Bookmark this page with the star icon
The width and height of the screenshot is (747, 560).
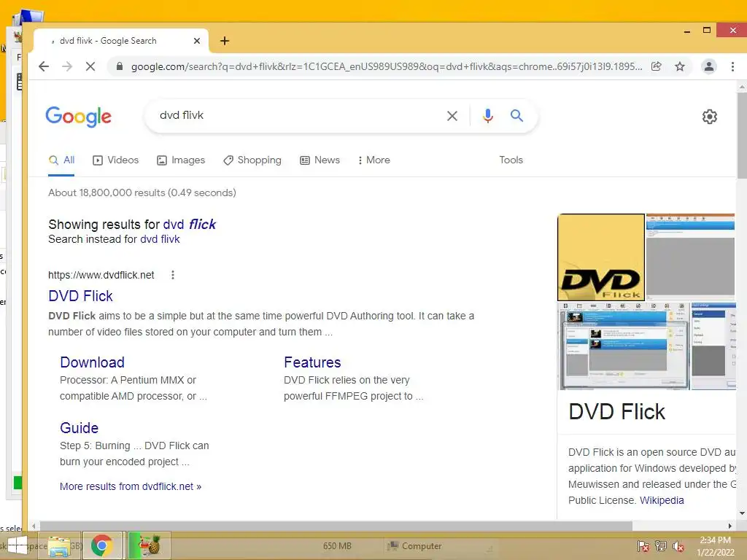pos(680,66)
